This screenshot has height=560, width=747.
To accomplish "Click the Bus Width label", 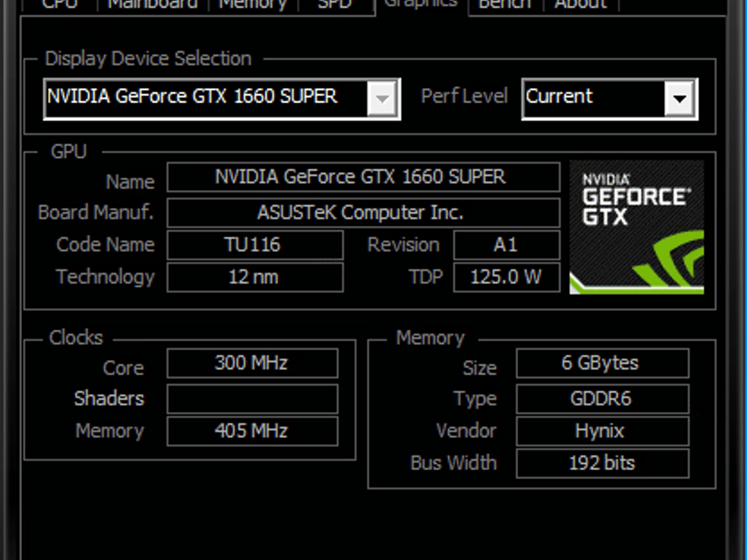I will pyautogui.click(x=453, y=463).
